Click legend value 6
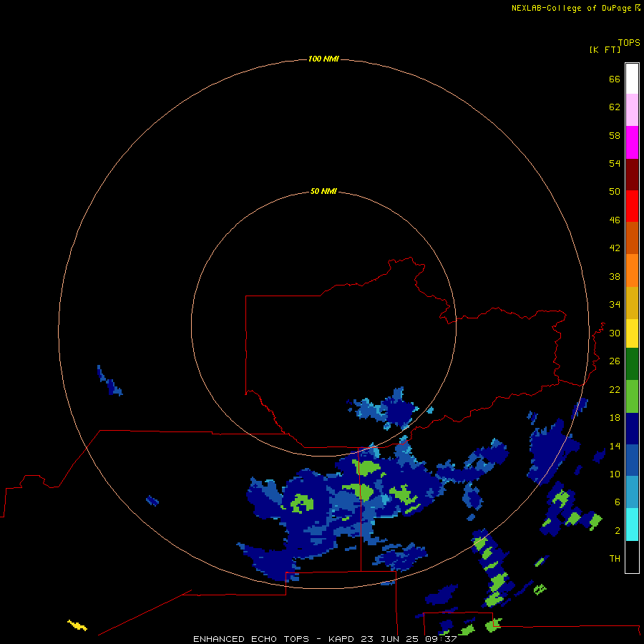The height and width of the screenshot is (644, 644). tap(618, 502)
